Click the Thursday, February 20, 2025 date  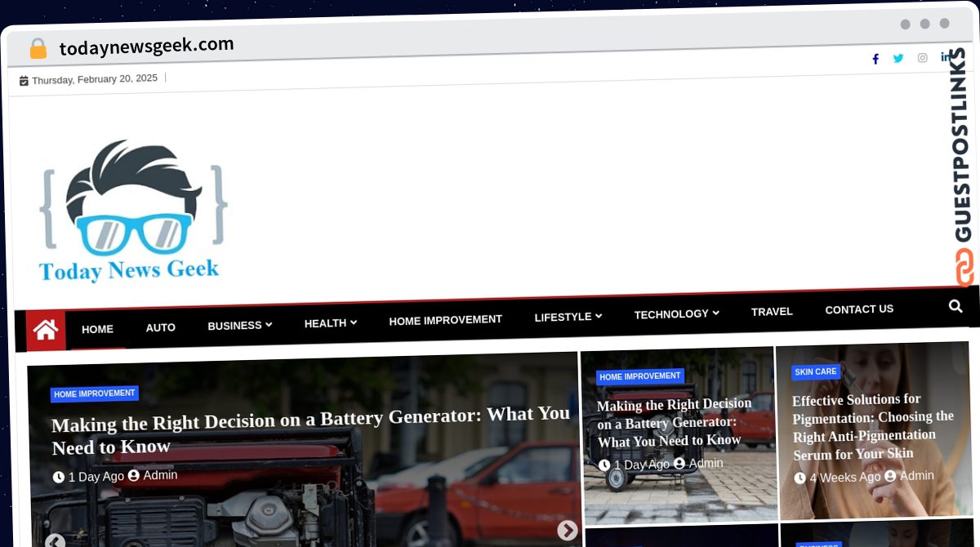click(95, 78)
